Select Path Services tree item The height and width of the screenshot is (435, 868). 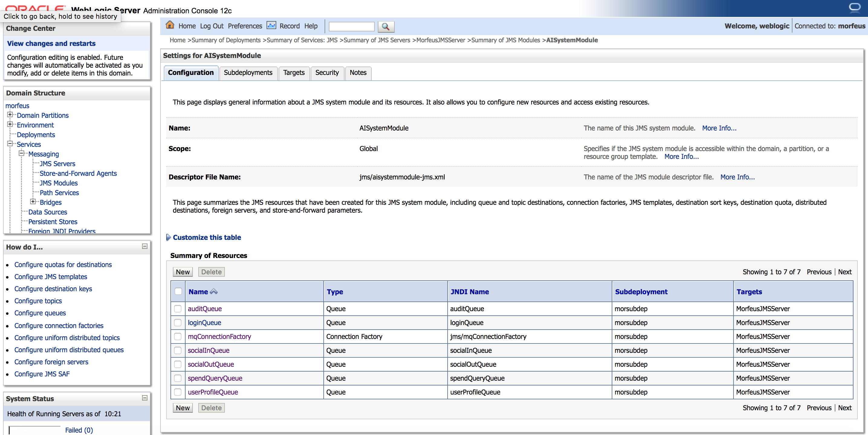59,193
